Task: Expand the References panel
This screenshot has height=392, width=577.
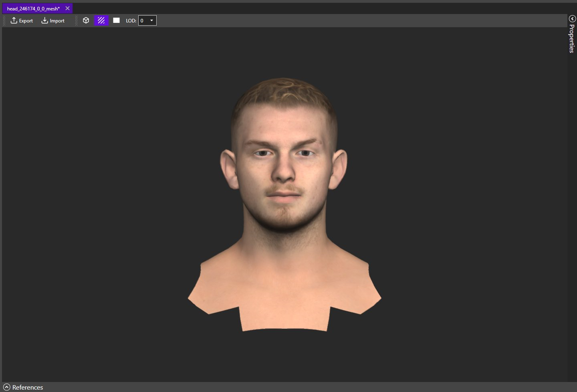Action: point(23,387)
